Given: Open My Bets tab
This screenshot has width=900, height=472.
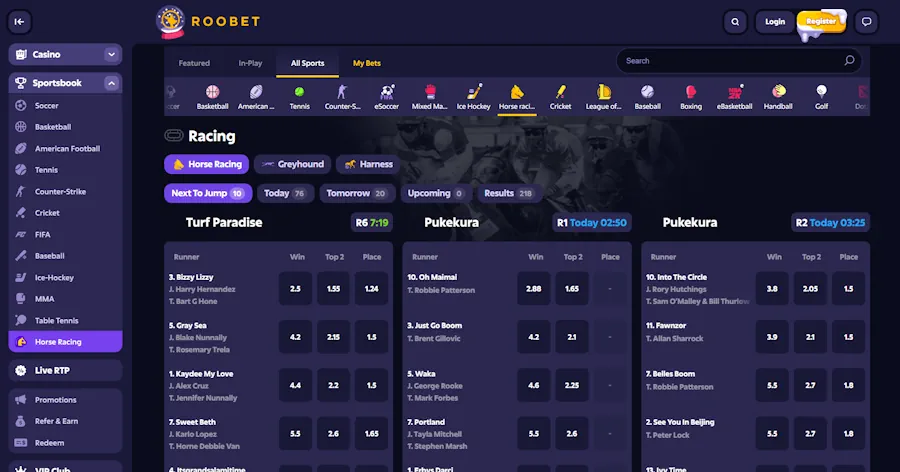Looking at the screenshot, I should (x=367, y=63).
